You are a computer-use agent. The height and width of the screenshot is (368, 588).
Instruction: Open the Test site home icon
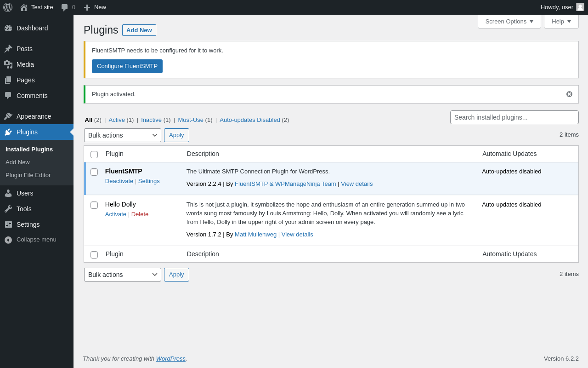tap(24, 7)
